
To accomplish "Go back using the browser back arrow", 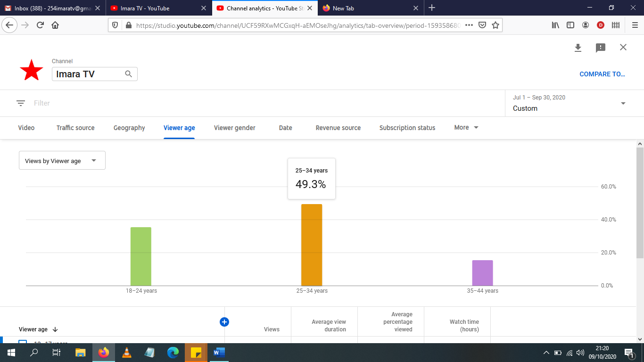I will tap(10, 25).
